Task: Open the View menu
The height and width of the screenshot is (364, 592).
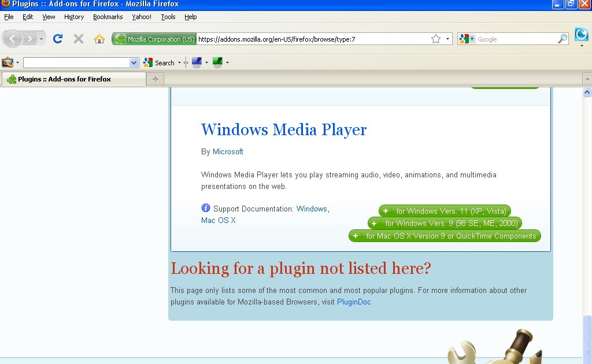Action: [x=49, y=17]
